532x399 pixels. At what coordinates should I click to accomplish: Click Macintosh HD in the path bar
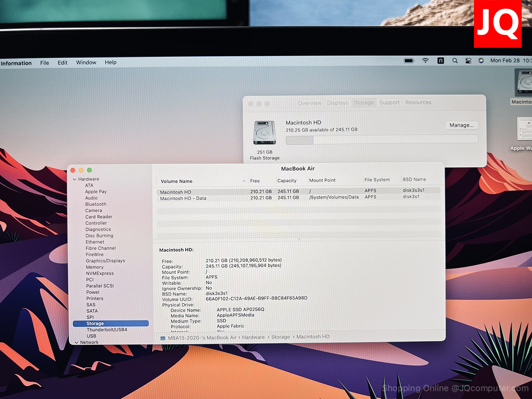pos(313,337)
